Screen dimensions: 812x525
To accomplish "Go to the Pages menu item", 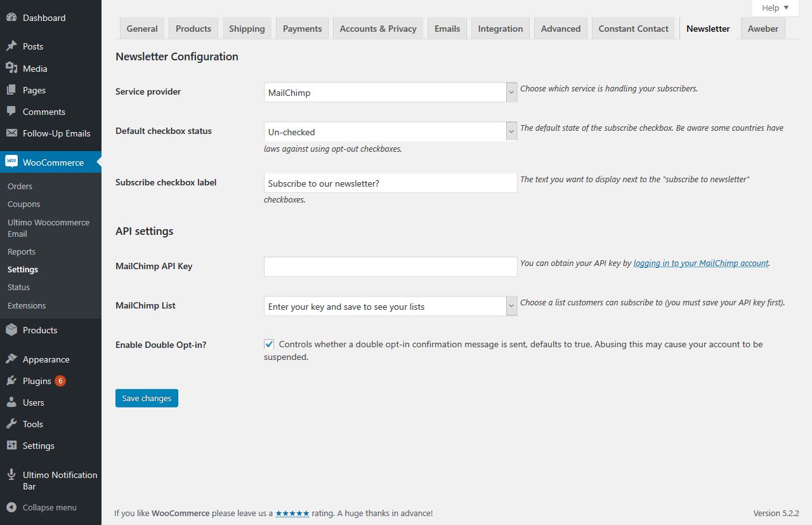I will (x=51, y=90).
